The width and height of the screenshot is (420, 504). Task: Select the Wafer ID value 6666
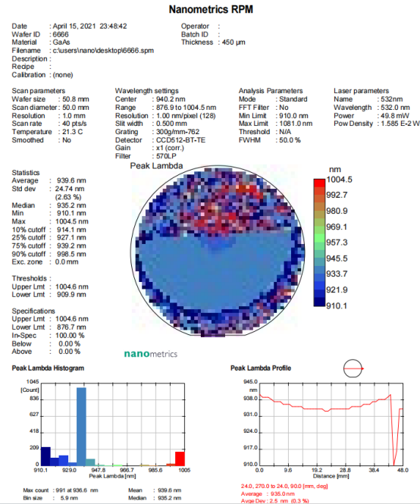coord(61,34)
